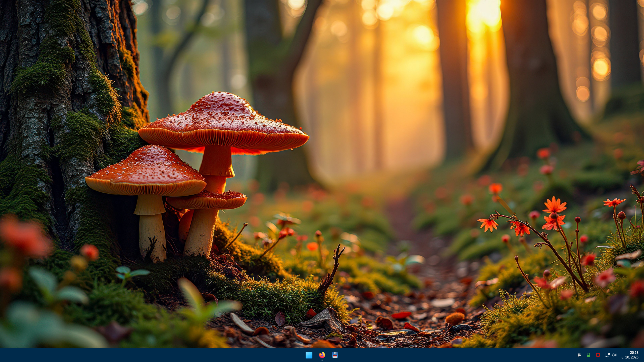Viewport: 644px width, 362px height.
Task: Click the uTorrent tray icon
Action: (x=579, y=355)
